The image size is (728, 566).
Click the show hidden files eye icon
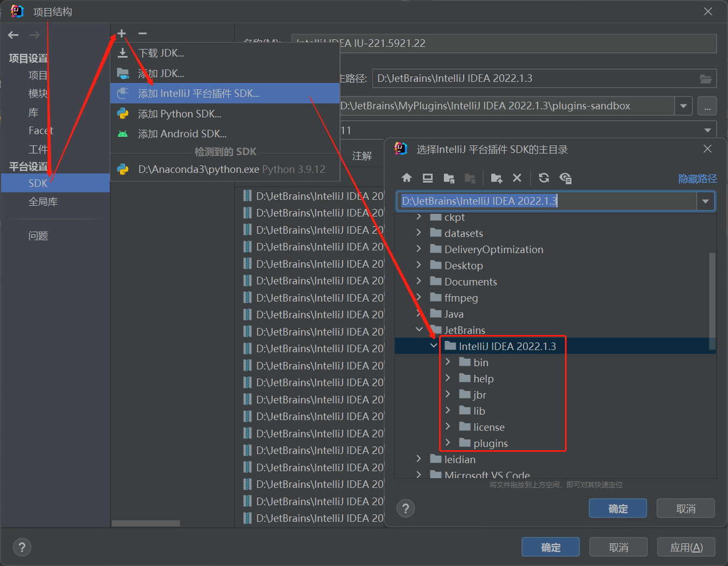(x=566, y=178)
